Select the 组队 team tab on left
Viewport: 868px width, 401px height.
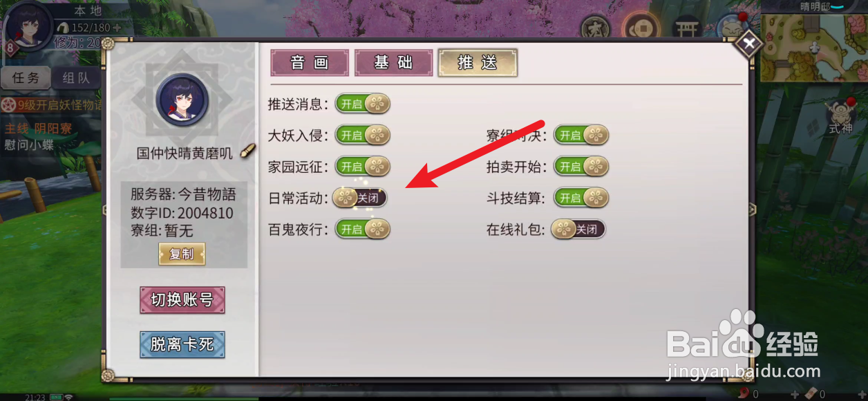click(76, 78)
